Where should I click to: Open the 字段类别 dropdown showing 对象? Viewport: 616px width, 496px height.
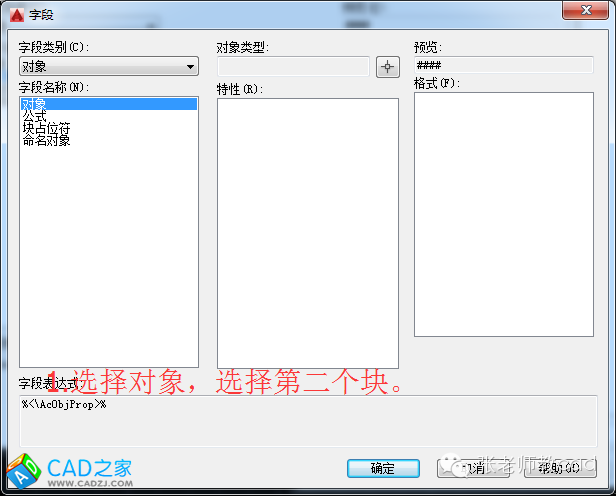(108, 67)
